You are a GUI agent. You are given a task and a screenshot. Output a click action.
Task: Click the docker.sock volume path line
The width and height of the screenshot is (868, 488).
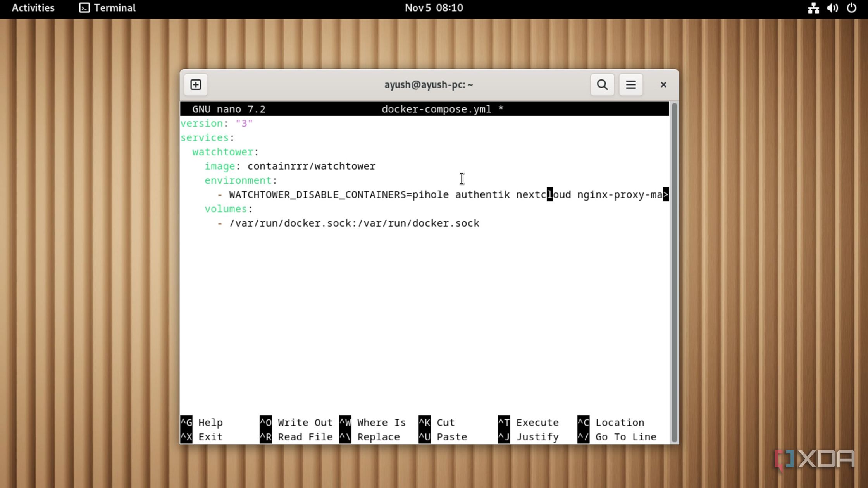click(354, 223)
